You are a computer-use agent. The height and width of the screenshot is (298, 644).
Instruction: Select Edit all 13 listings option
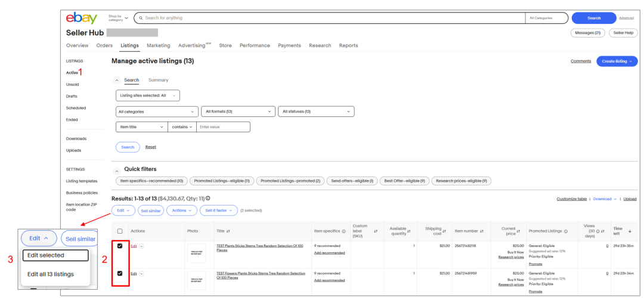51,274
